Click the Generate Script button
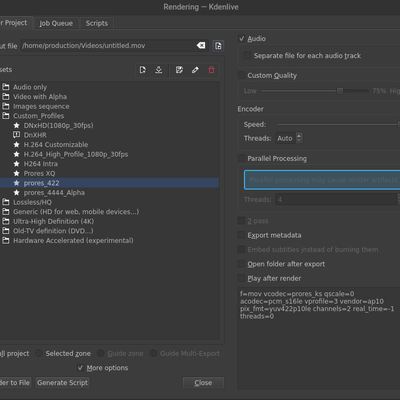The height and width of the screenshot is (400, 400). (x=63, y=383)
